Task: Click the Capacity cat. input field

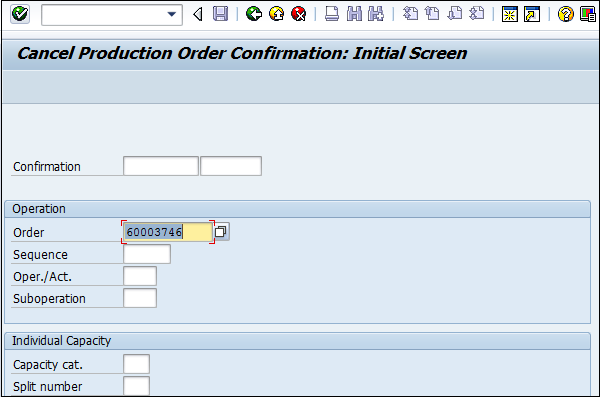Action: coord(136,364)
